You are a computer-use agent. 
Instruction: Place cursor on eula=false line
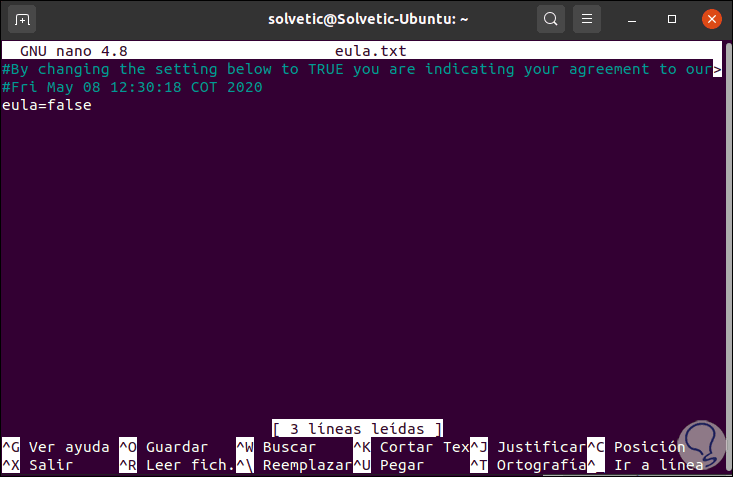[x=47, y=105]
